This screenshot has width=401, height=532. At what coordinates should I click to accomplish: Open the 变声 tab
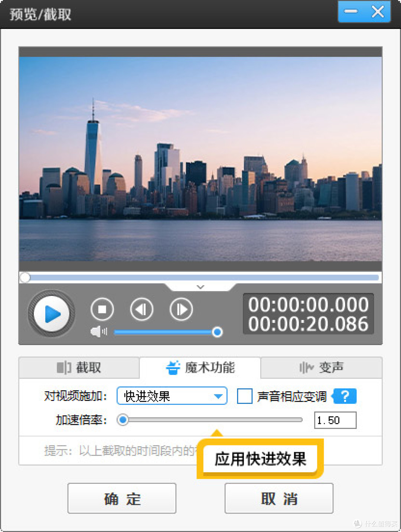(322, 368)
